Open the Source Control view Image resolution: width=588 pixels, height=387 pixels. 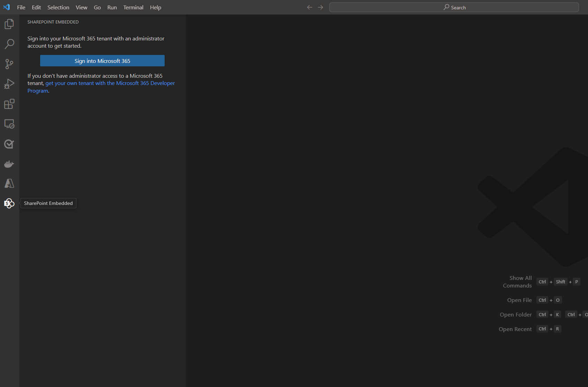tap(9, 64)
